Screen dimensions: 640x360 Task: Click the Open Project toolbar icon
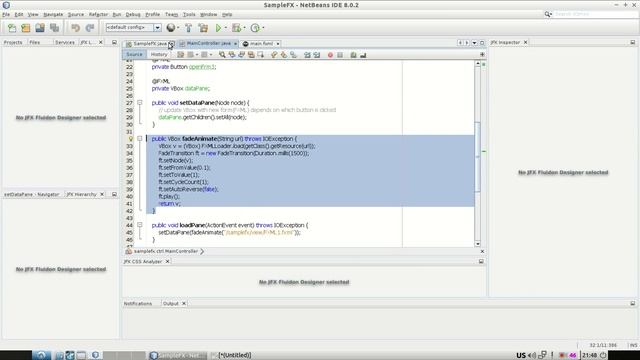click(x=40, y=28)
